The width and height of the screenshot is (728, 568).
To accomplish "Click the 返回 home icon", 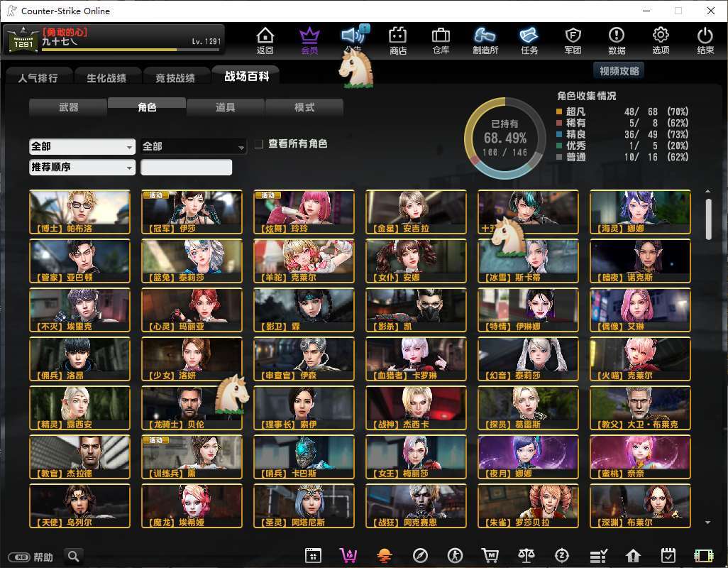I will 265,40.
